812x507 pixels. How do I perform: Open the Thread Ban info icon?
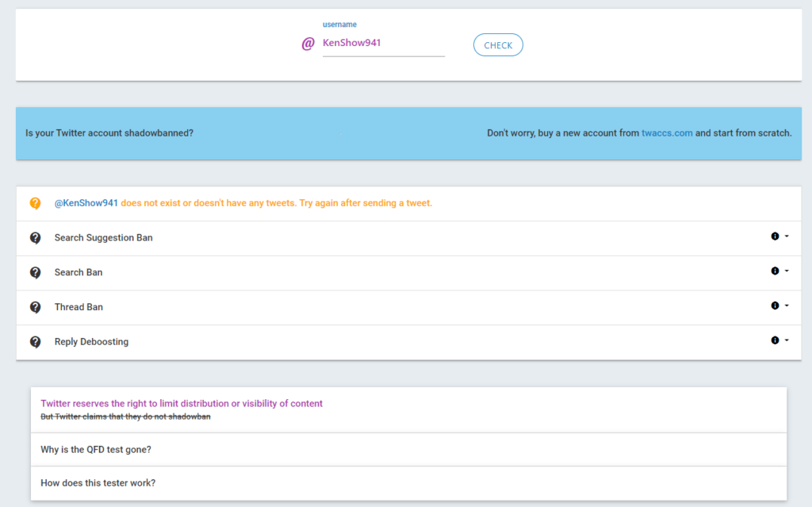tap(775, 305)
